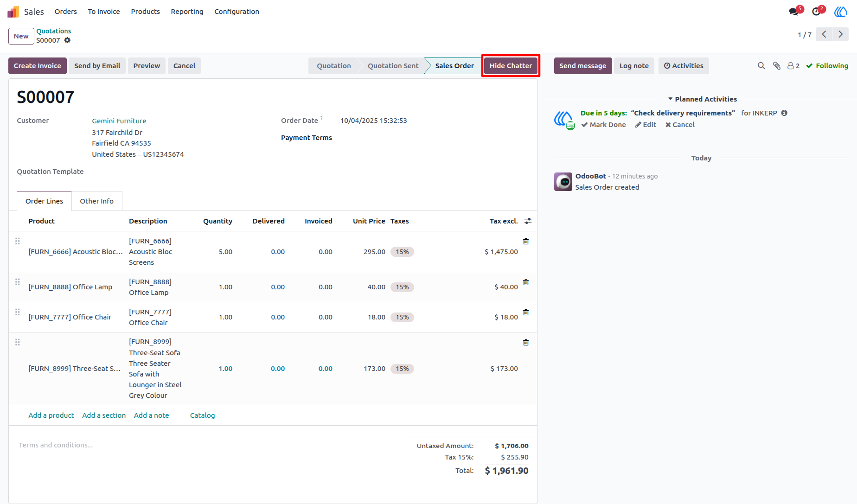Click the gear actions icon beside S00007

point(67,40)
